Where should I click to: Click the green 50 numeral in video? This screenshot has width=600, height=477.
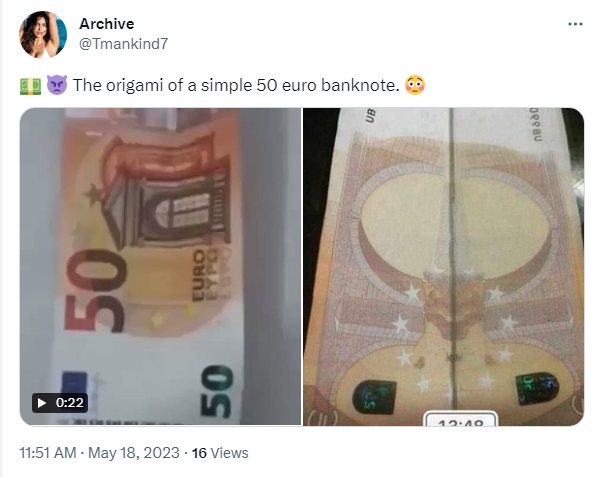tap(217, 391)
